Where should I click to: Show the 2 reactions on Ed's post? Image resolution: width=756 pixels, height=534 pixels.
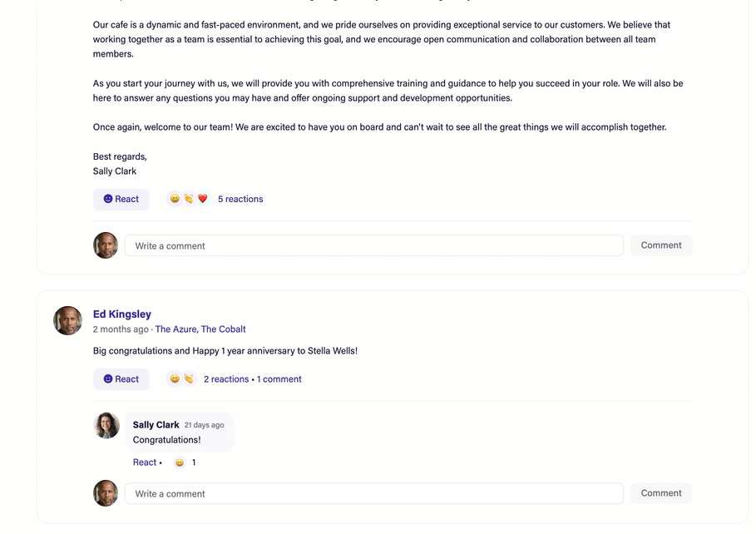[226, 379]
